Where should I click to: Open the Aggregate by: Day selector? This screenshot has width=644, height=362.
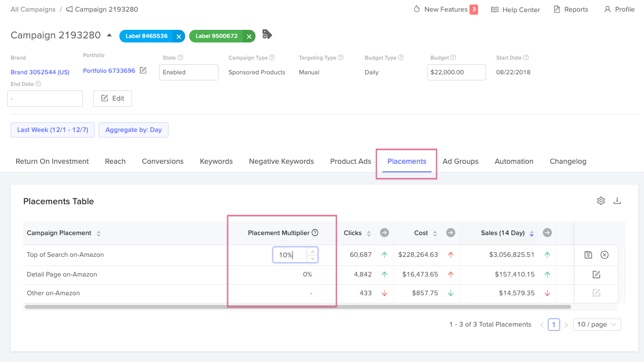[x=133, y=129]
